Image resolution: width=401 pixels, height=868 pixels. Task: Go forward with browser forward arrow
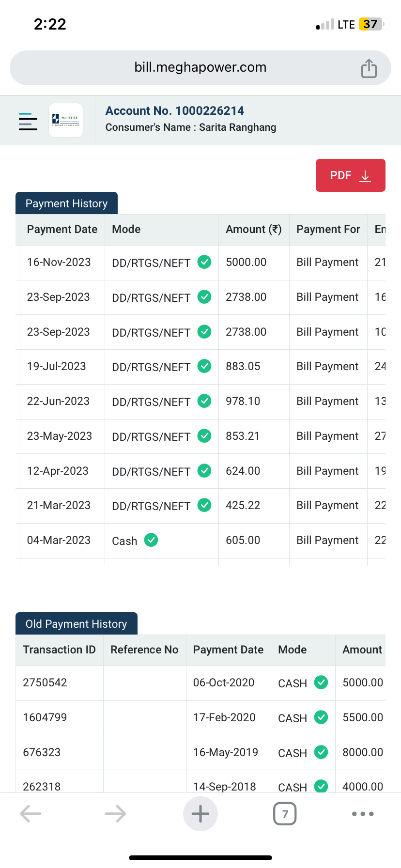[x=115, y=814]
